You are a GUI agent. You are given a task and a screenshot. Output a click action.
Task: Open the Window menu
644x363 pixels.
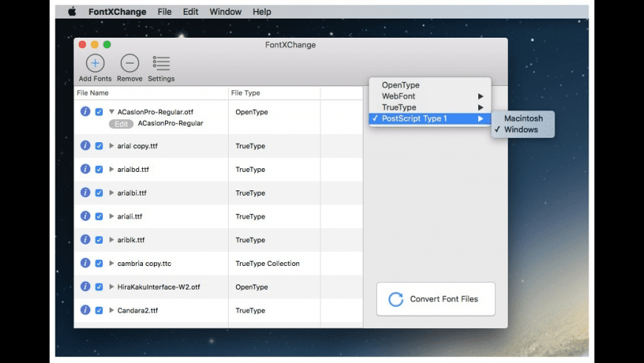pyautogui.click(x=226, y=12)
